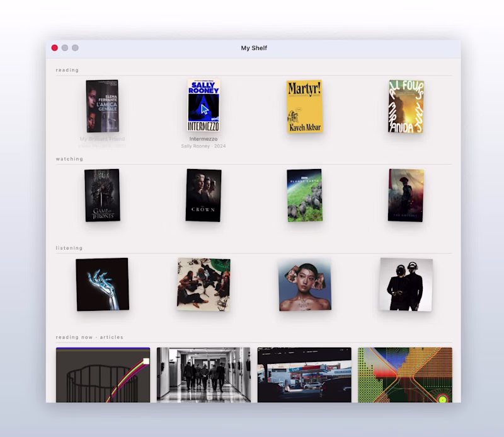
Task: Click the 'Sally Rooney · 2024' subtitle
Action: click(x=203, y=146)
